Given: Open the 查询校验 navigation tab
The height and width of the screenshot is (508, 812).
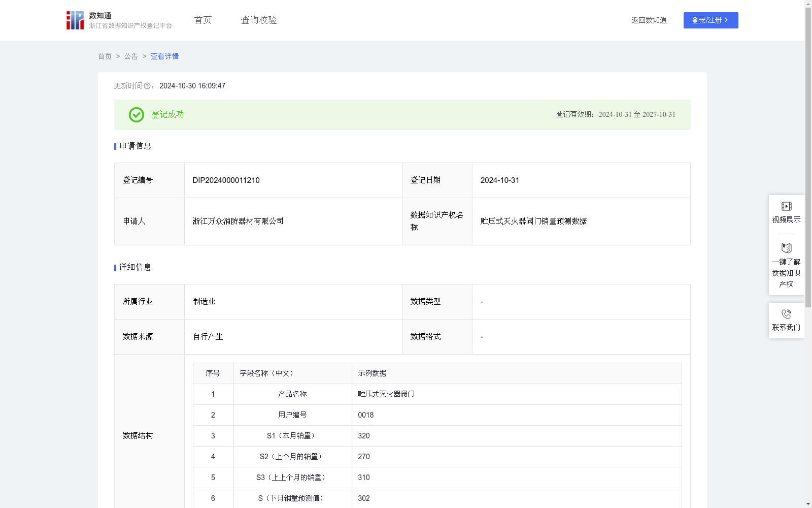Looking at the screenshot, I should (259, 20).
